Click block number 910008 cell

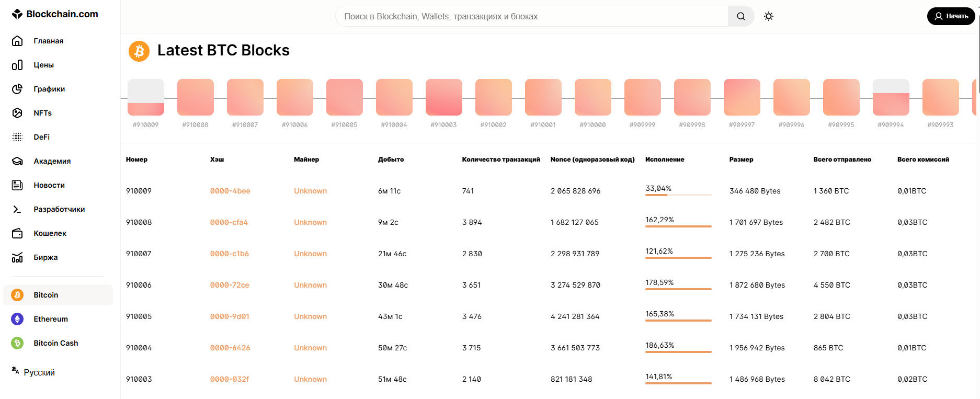[x=139, y=222]
